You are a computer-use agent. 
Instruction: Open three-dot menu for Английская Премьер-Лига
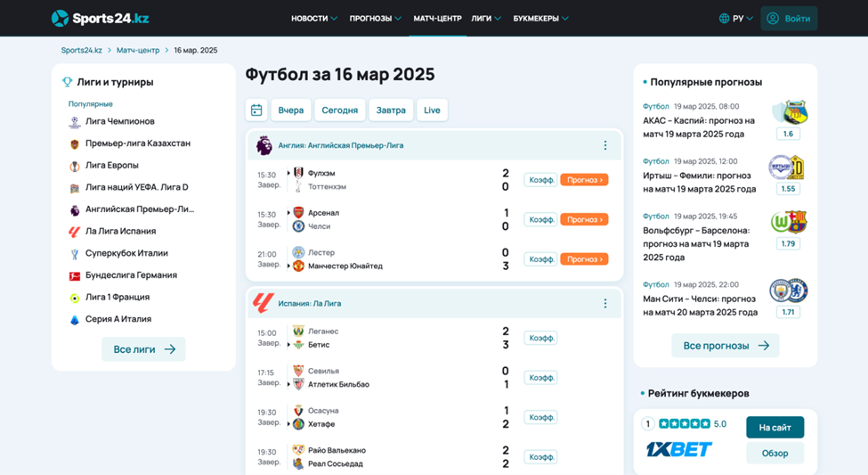[605, 145]
